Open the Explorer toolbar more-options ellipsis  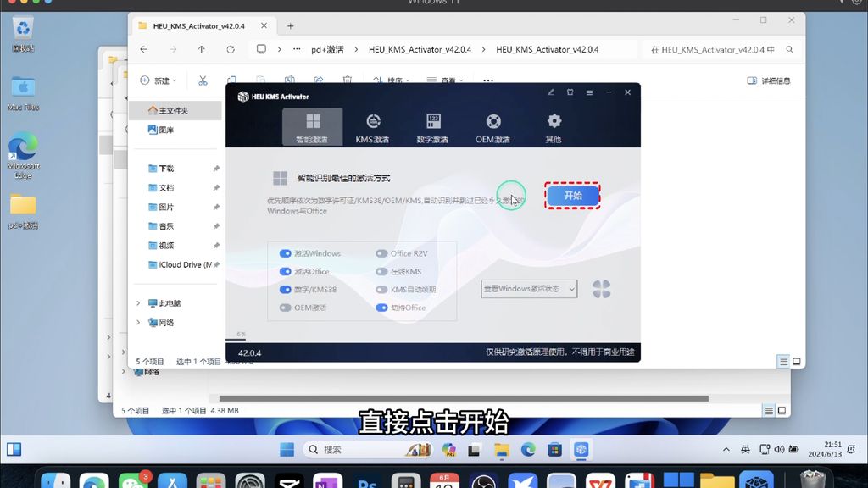coord(487,80)
